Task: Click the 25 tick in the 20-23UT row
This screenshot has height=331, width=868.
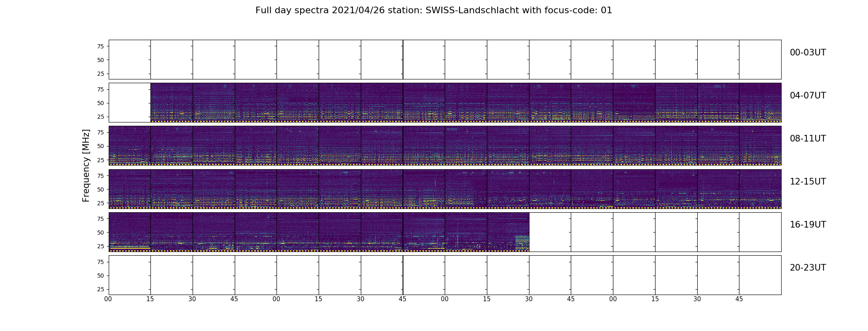Action: click(x=100, y=289)
